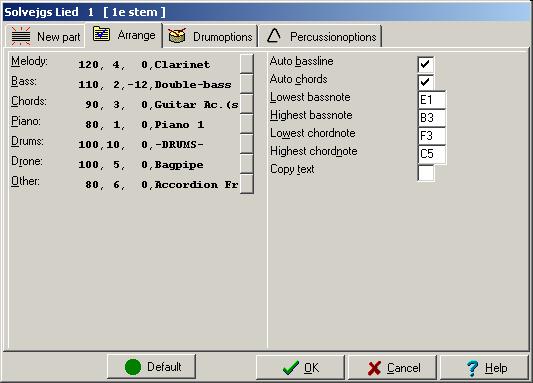Click the 'Other:' label

tap(25, 182)
